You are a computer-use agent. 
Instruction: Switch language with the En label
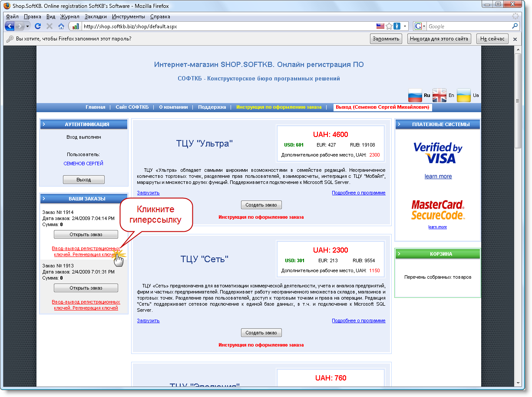(x=451, y=95)
